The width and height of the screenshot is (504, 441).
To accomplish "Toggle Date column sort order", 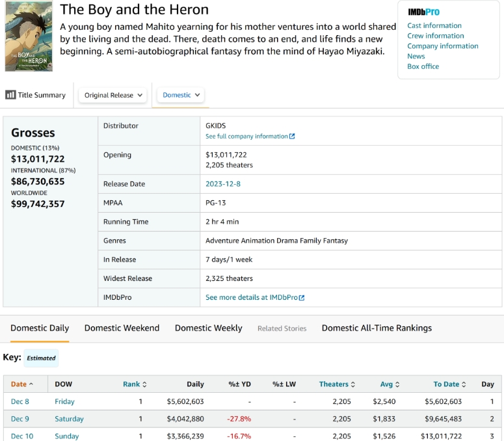I will click(x=22, y=384).
